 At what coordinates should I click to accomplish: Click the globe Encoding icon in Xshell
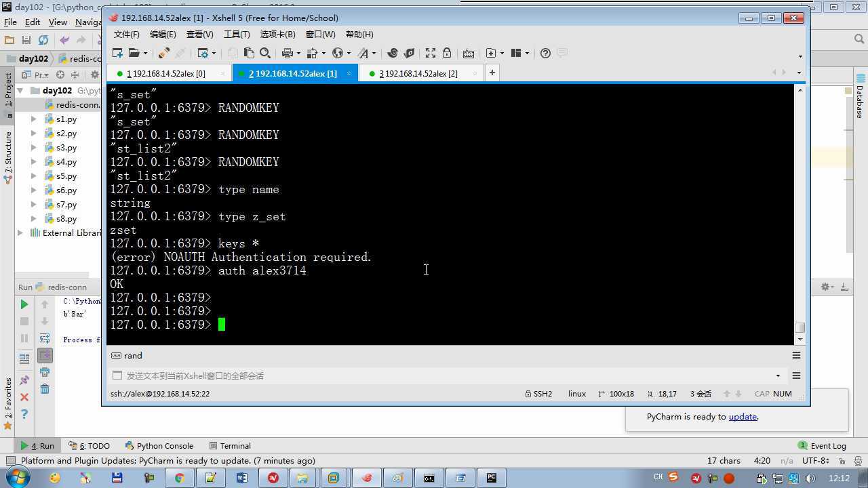point(338,53)
